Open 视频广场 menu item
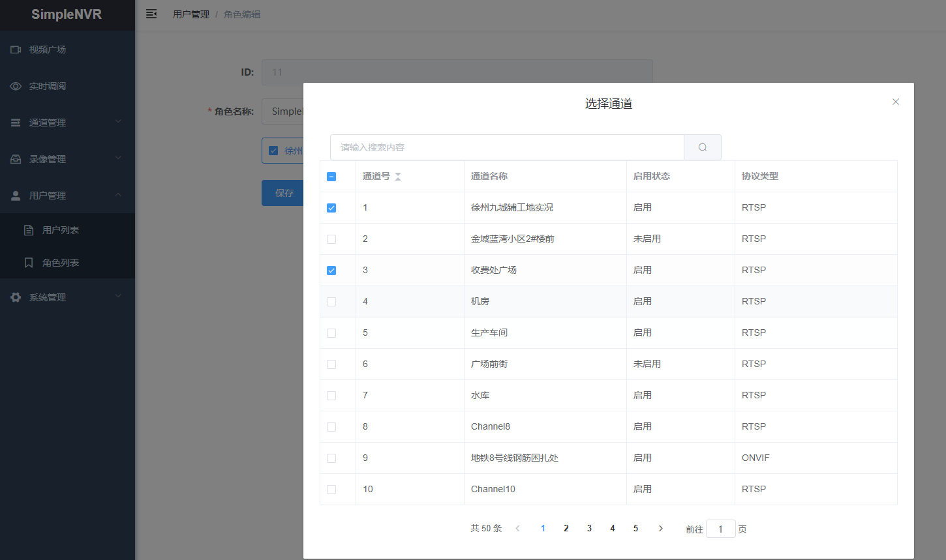 click(67, 50)
